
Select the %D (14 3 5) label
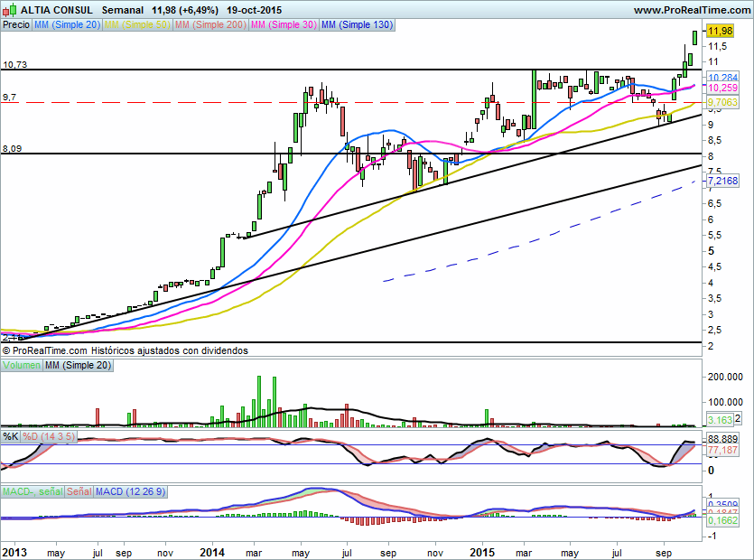49,436
